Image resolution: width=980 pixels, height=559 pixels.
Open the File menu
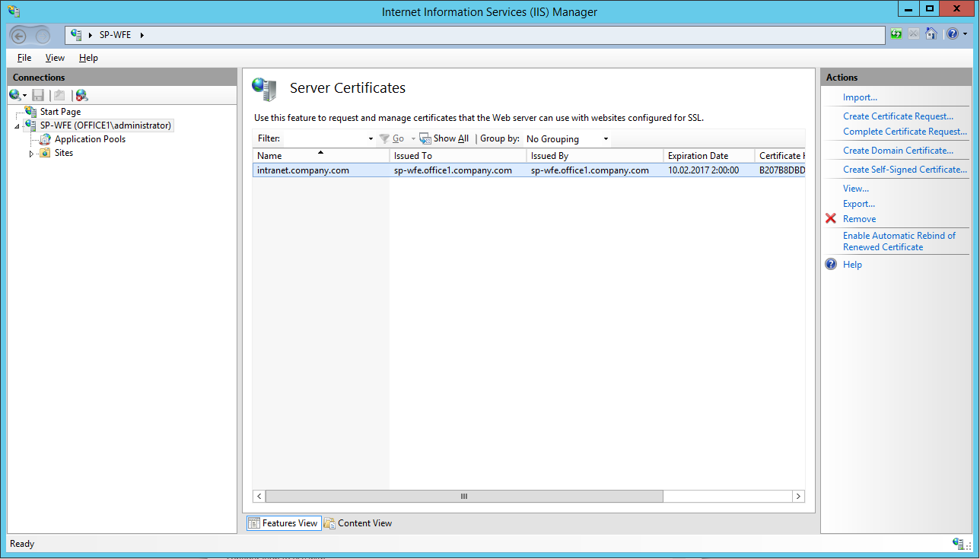[x=24, y=58]
